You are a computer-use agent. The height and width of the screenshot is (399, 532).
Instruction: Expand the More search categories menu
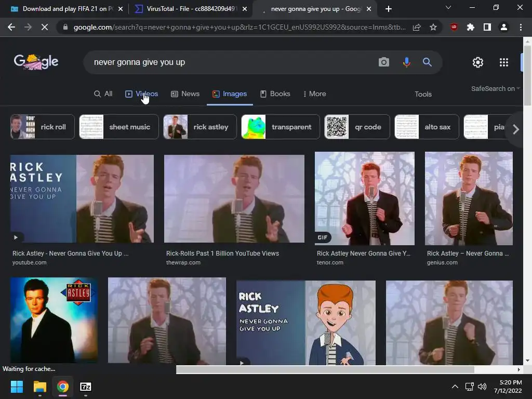coord(314,94)
